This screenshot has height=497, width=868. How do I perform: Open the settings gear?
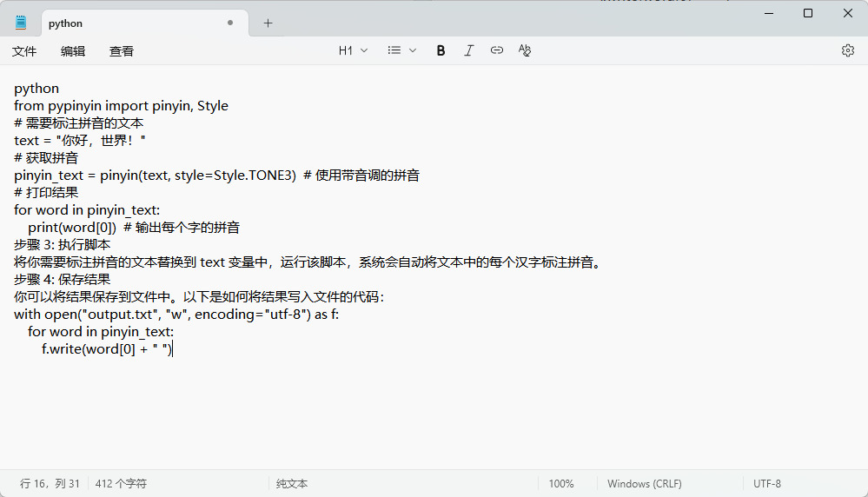coord(847,50)
